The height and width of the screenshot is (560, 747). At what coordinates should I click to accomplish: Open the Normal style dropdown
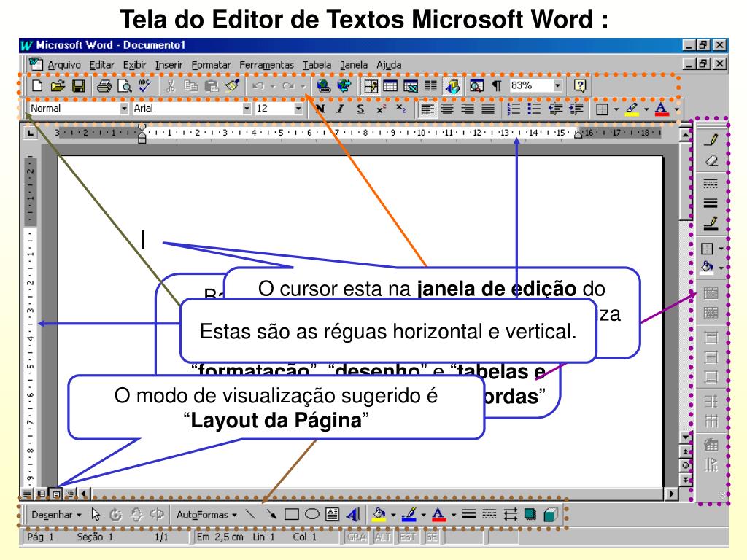point(124,109)
